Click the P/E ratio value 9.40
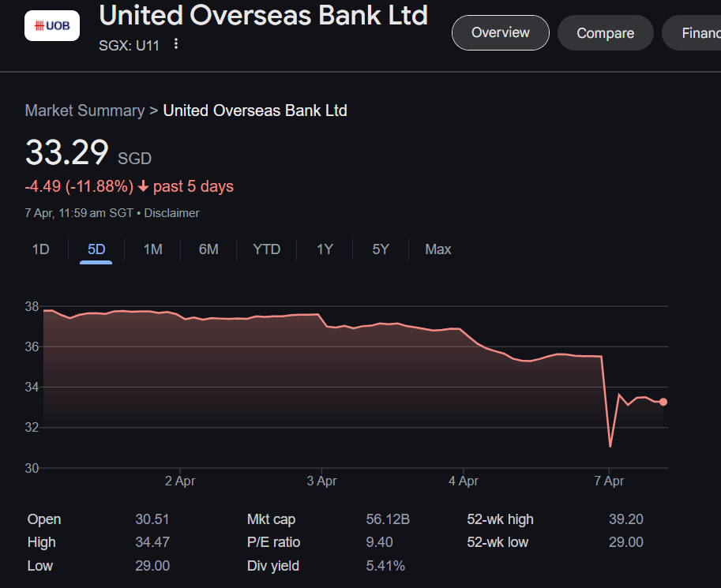The image size is (721, 588). pyautogui.click(x=379, y=542)
